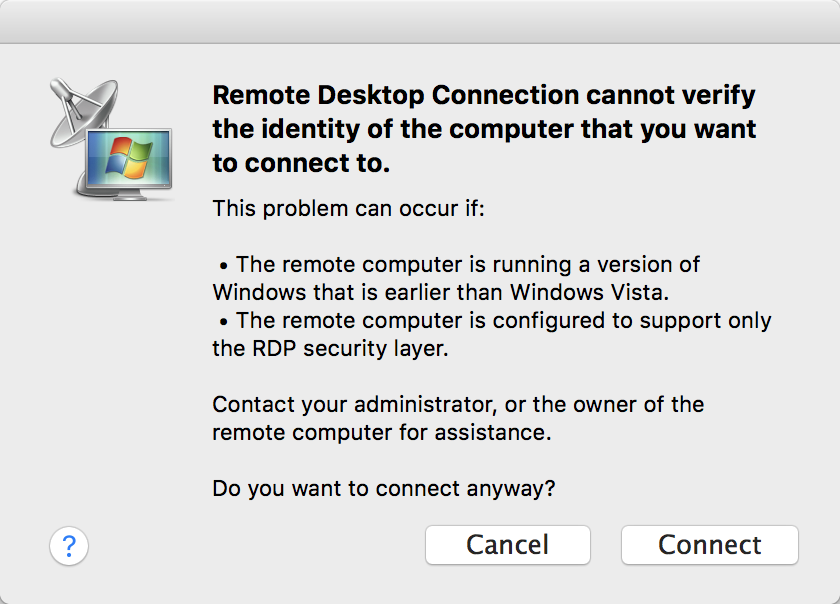Click the question mark help button
Image resolution: width=840 pixels, height=604 pixels.
pyautogui.click(x=69, y=546)
